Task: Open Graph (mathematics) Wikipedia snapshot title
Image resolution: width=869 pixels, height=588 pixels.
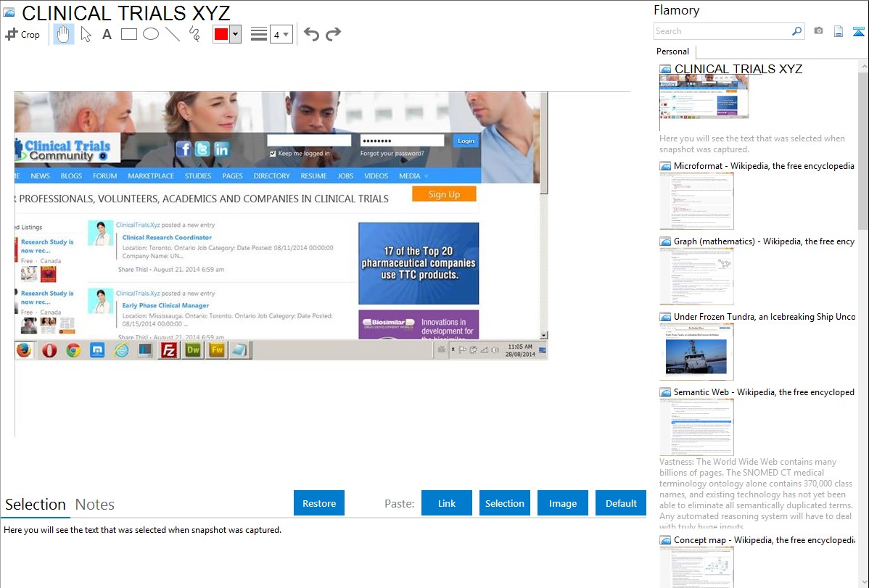Action: [764, 241]
